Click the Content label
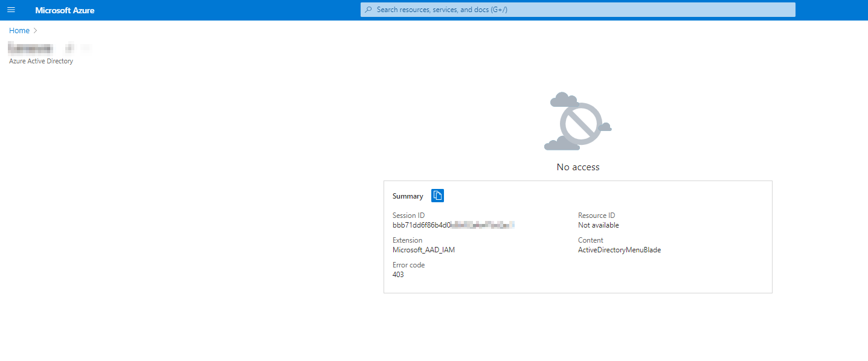 (591, 240)
